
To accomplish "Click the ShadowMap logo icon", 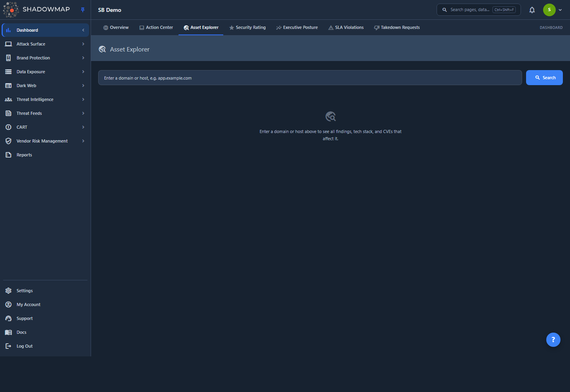I will point(11,10).
